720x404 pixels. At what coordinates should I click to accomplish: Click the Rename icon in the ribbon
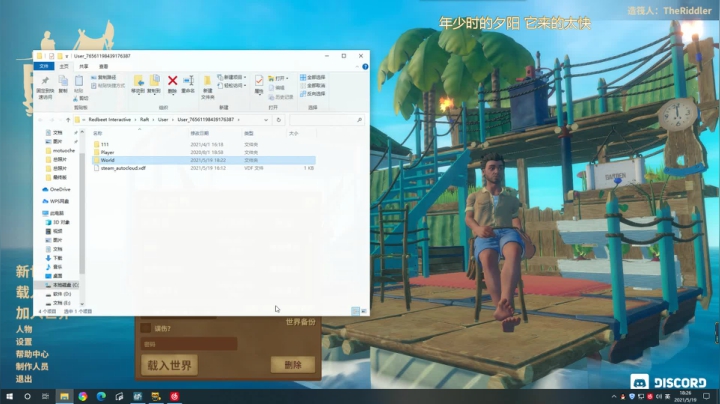click(x=188, y=81)
